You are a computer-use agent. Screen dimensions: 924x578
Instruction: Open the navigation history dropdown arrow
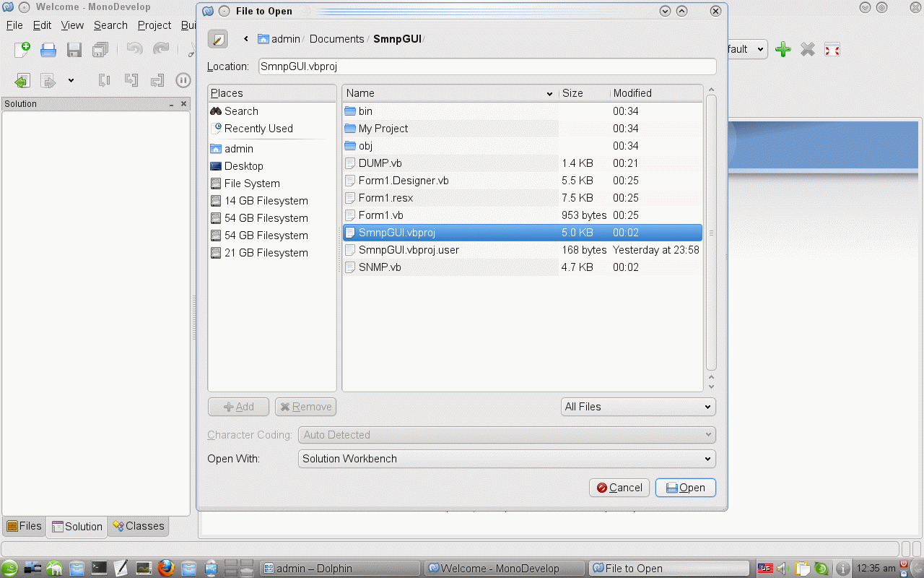(x=71, y=81)
